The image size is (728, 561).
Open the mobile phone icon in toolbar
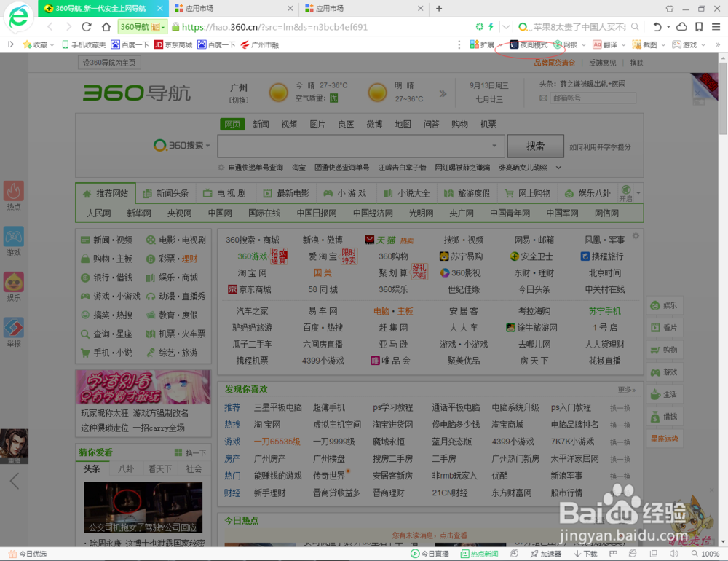pos(699,27)
